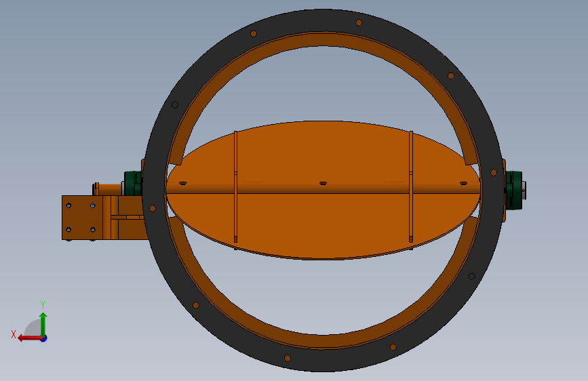Select the upper brown inner seat ring arc
This screenshot has width=588, height=381.
[323, 40]
